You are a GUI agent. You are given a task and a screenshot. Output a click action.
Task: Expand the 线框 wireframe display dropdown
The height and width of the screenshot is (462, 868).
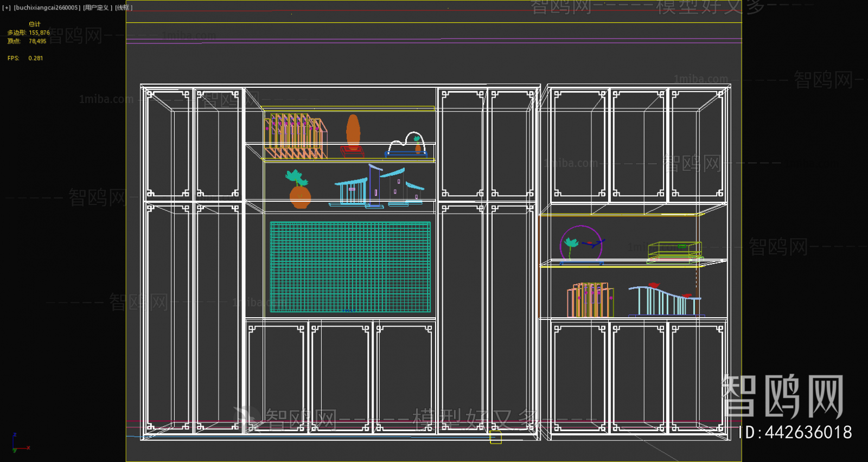[124, 8]
